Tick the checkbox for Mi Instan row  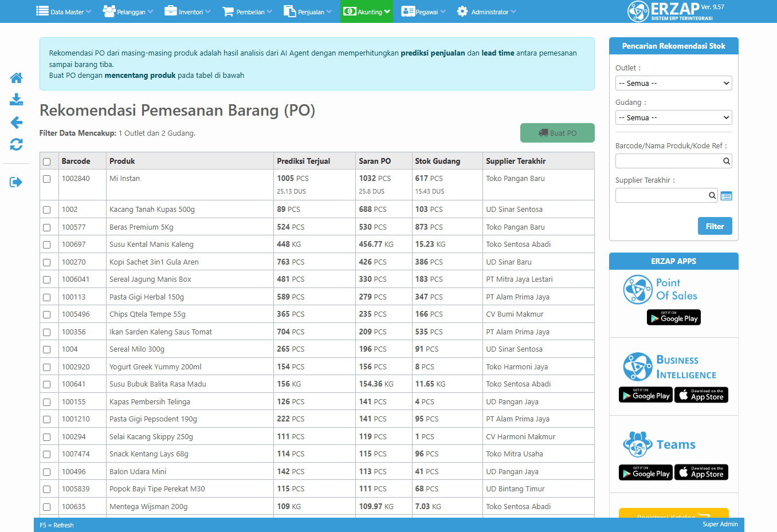[x=47, y=179]
